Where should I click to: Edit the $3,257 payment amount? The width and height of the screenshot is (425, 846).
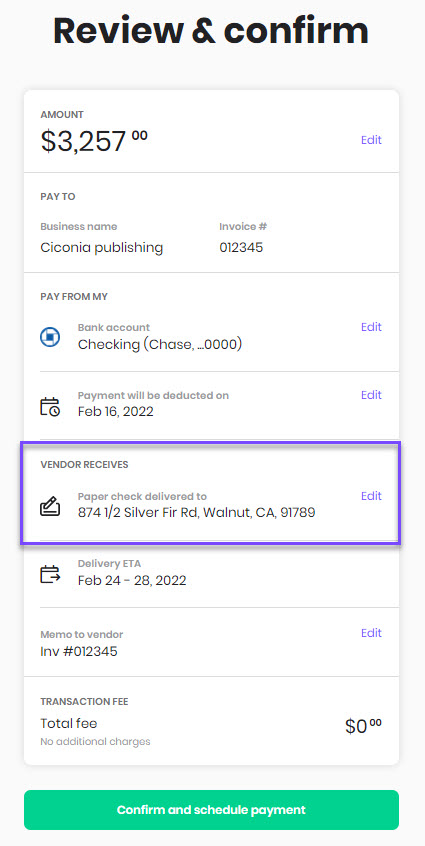[x=371, y=140]
